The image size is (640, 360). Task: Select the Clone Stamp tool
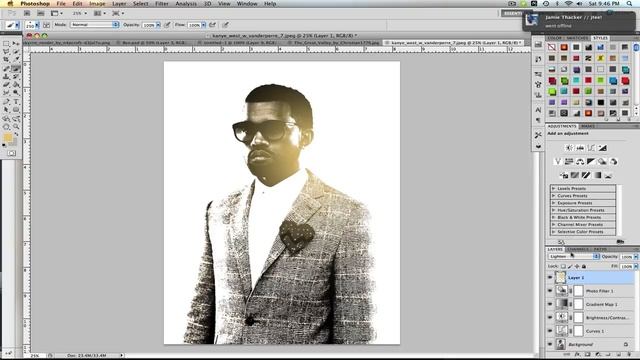[6, 77]
